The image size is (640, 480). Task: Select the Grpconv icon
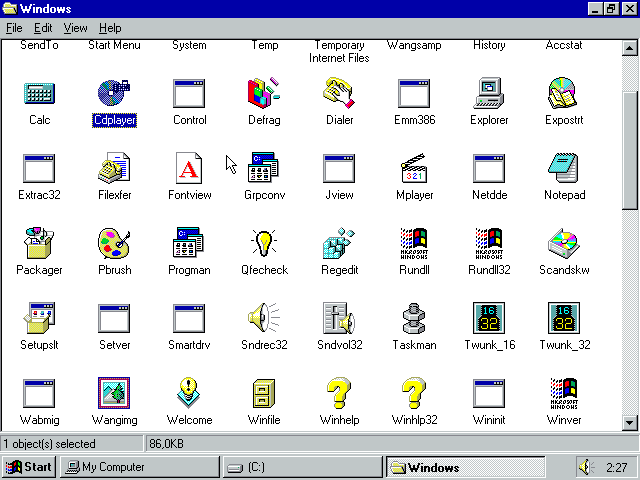tap(264, 167)
